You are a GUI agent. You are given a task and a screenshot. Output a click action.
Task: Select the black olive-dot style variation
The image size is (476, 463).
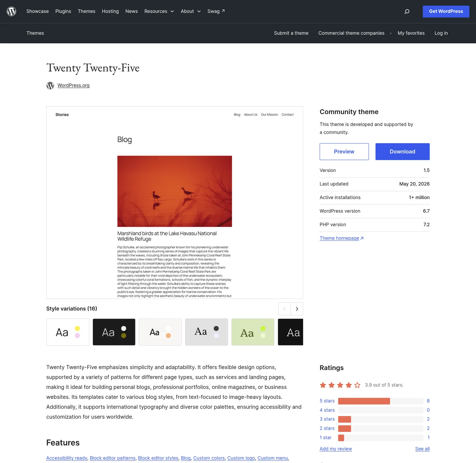114,332
